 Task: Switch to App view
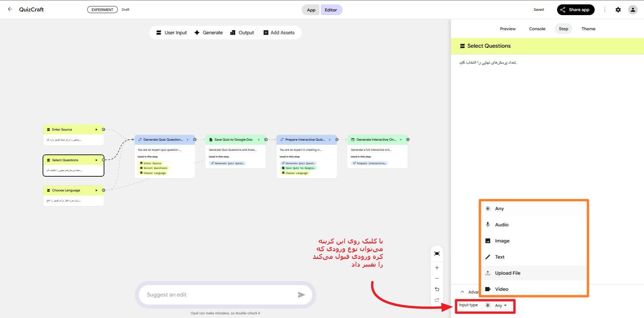coord(311,10)
